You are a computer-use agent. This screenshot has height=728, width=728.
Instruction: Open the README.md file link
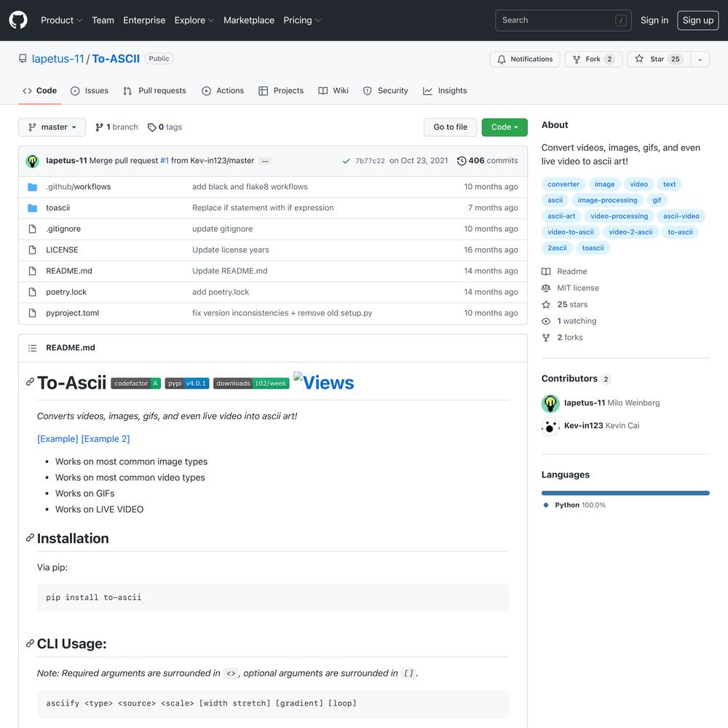point(69,271)
